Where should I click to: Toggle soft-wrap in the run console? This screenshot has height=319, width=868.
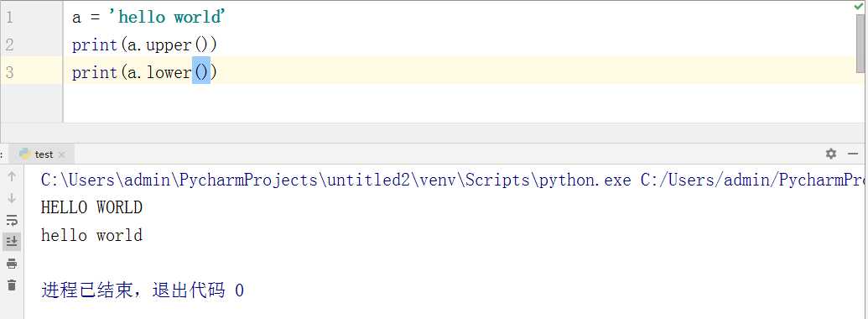(x=12, y=220)
